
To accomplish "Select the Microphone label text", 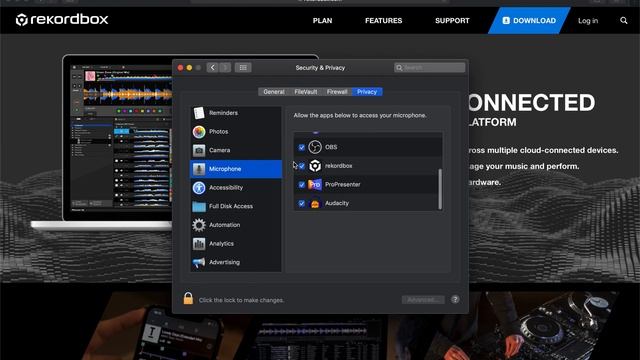I will (225, 169).
